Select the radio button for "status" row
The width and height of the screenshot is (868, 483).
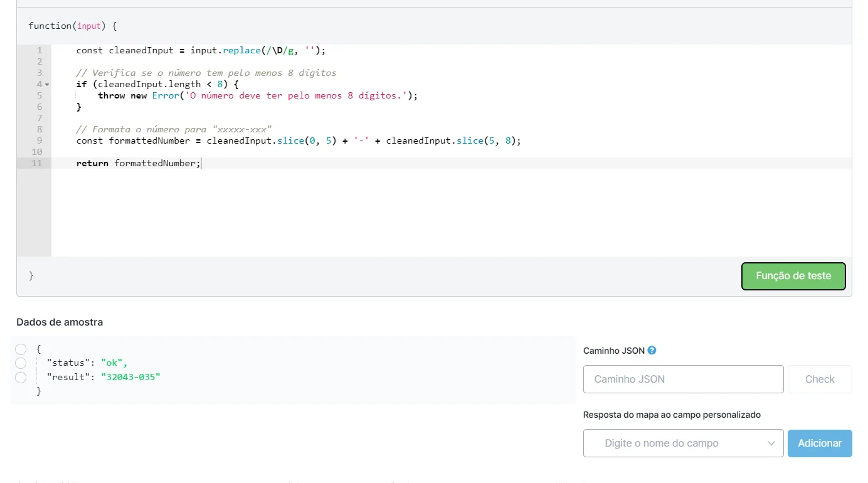(x=21, y=363)
